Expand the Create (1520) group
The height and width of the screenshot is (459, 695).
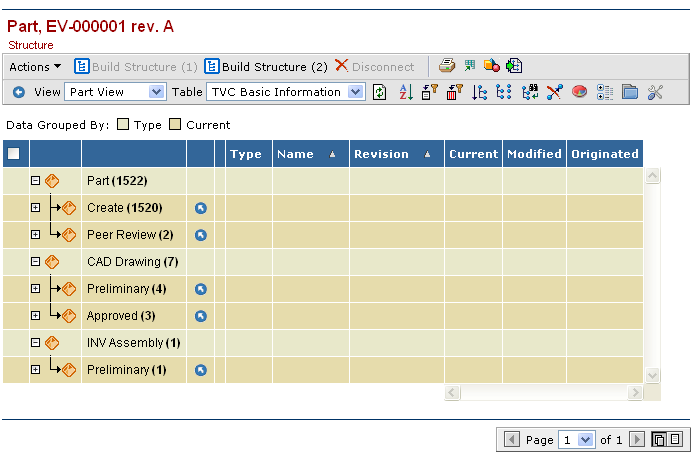(35, 208)
